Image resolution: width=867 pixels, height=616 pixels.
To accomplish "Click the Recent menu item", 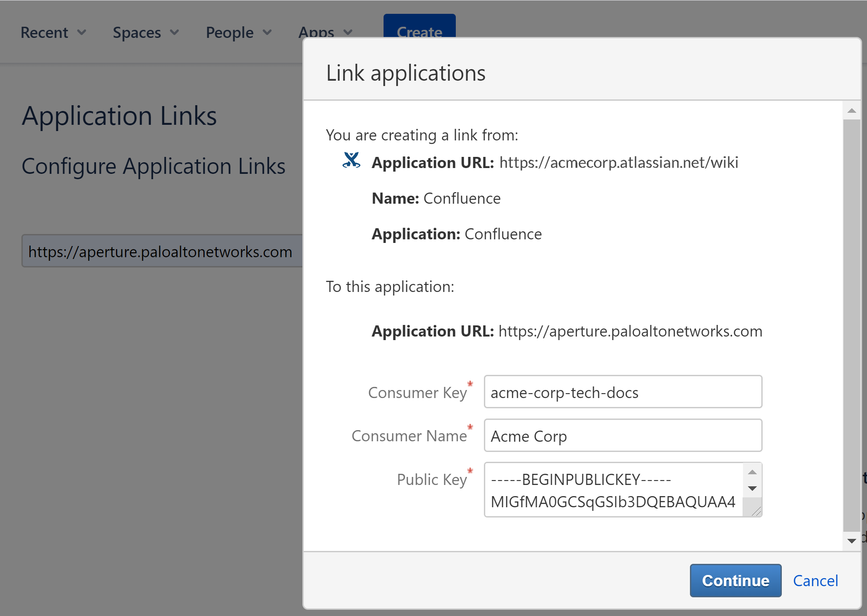I will click(x=44, y=32).
